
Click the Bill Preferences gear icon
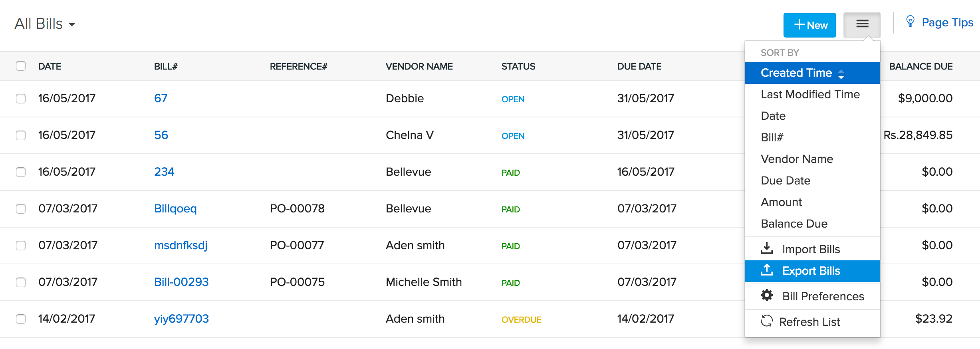766,295
